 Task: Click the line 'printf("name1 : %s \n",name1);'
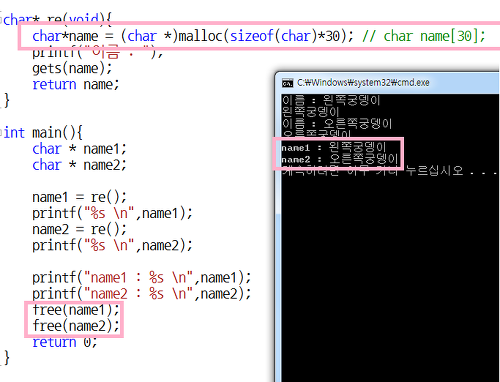pos(141,278)
